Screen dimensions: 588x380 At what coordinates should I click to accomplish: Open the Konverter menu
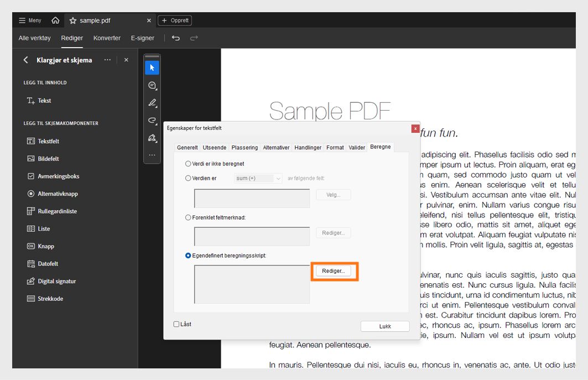coord(107,38)
